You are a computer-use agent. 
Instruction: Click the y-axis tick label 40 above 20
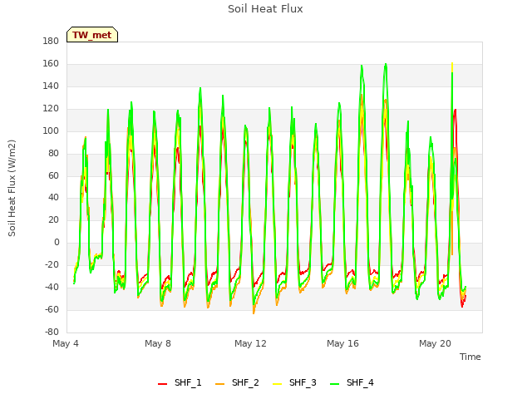tap(53, 198)
